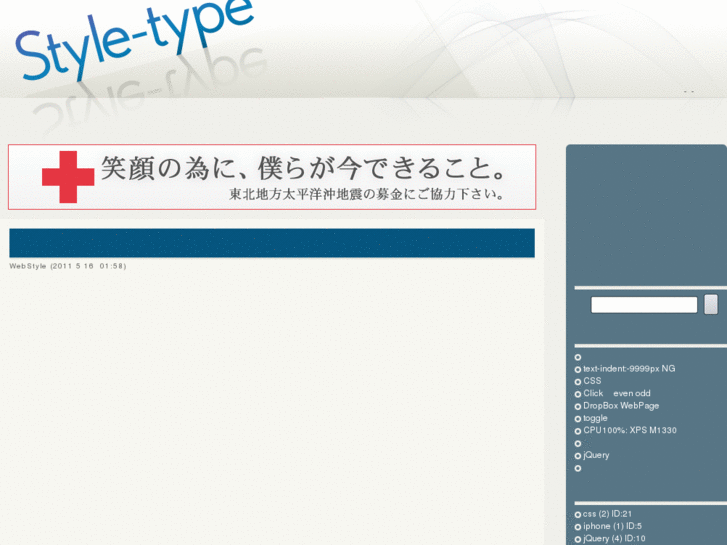
Task: Select the iphone (1) ID:5 category
Action: click(612, 526)
